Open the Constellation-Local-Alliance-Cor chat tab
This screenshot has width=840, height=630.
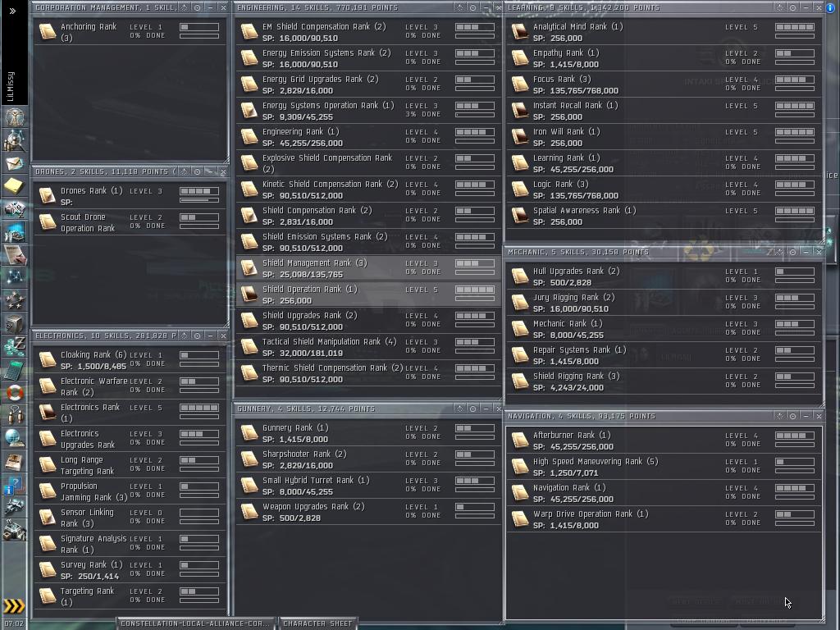195,623
